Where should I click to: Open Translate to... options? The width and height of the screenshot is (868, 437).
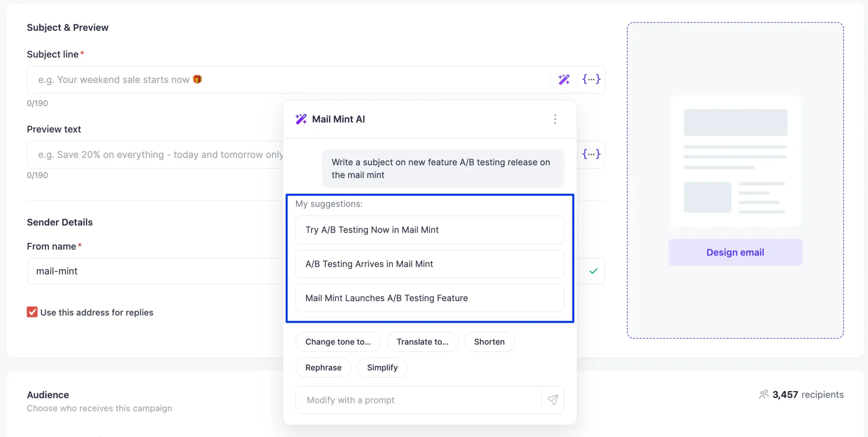[x=422, y=342]
